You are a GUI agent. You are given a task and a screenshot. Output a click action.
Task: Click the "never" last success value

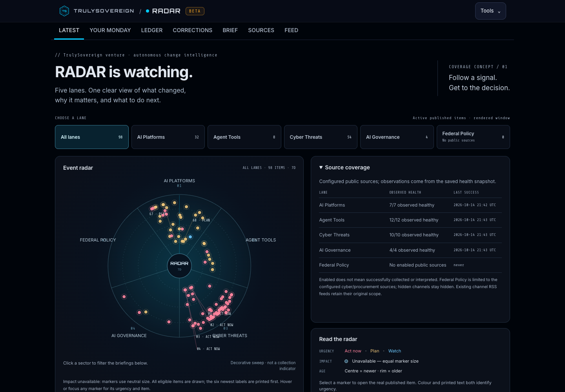click(459, 265)
